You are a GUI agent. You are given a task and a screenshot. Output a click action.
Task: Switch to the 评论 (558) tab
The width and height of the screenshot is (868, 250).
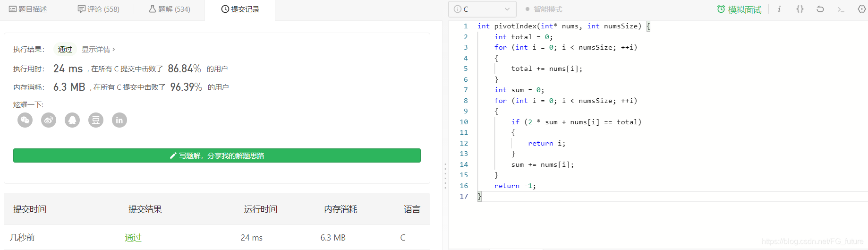pyautogui.click(x=98, y=9)
